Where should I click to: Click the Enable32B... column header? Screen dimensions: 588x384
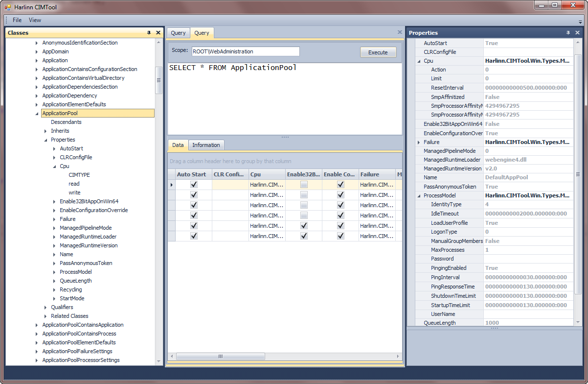coord(304,174)
